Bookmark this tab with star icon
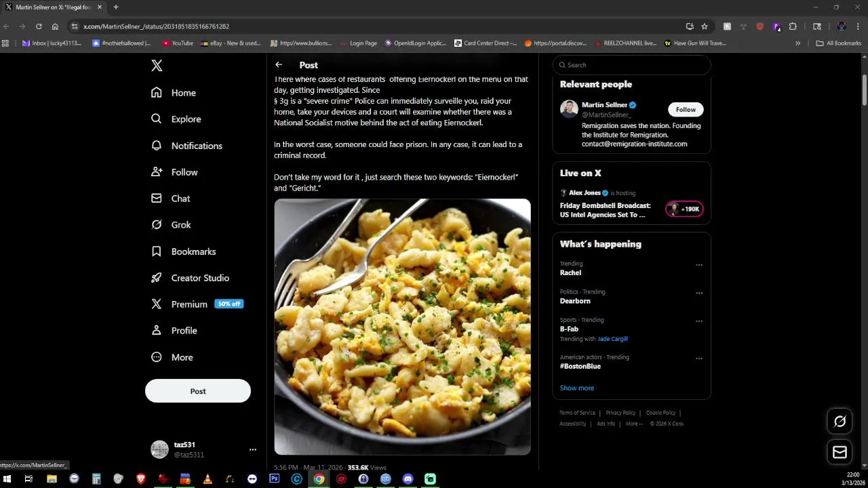Image resolution: width=868 pixels, height=488 pixels. (x=705, y=26)
